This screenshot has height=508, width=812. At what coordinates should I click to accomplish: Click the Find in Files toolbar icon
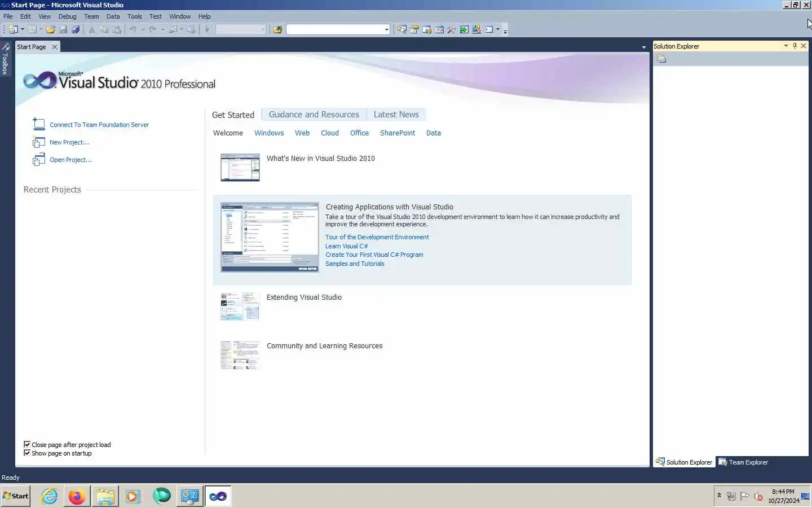tap(277, 29)
